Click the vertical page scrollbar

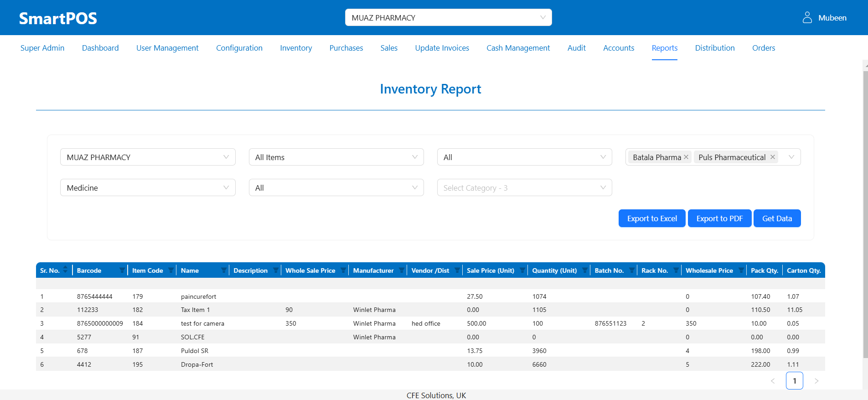coord(865,214)
